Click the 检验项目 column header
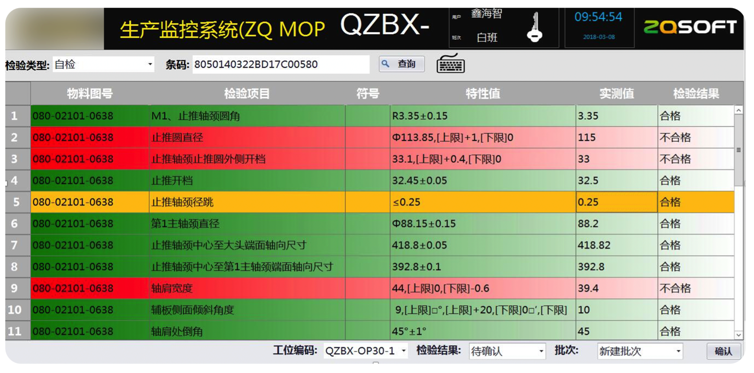 [247, 94]
